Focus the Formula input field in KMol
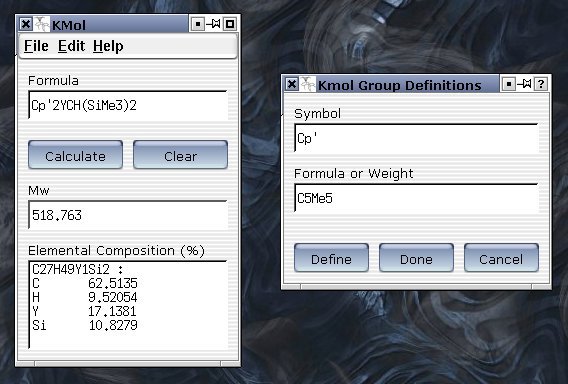This screenshot has height=384, width=568. point(128,105)
